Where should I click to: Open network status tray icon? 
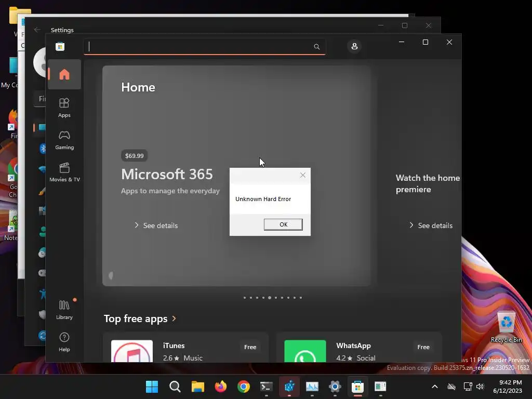tap(468, 387)
